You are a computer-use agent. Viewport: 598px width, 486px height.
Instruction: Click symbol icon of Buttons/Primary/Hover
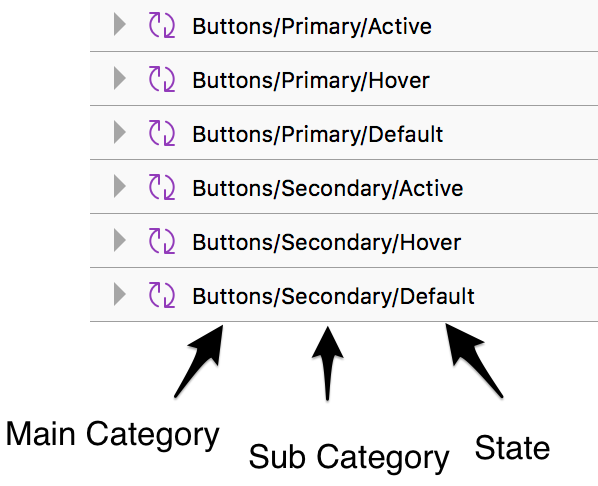pyautogui.click(x=162, y=79)
